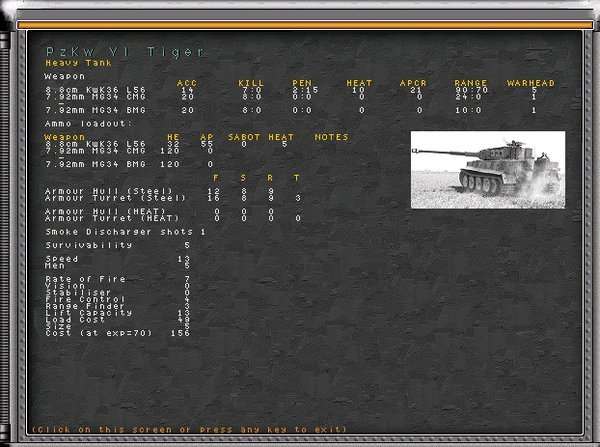This screenshot has height=447, width=600.
Task: Click the WARHEAD column header
Action: coord(531,83)
